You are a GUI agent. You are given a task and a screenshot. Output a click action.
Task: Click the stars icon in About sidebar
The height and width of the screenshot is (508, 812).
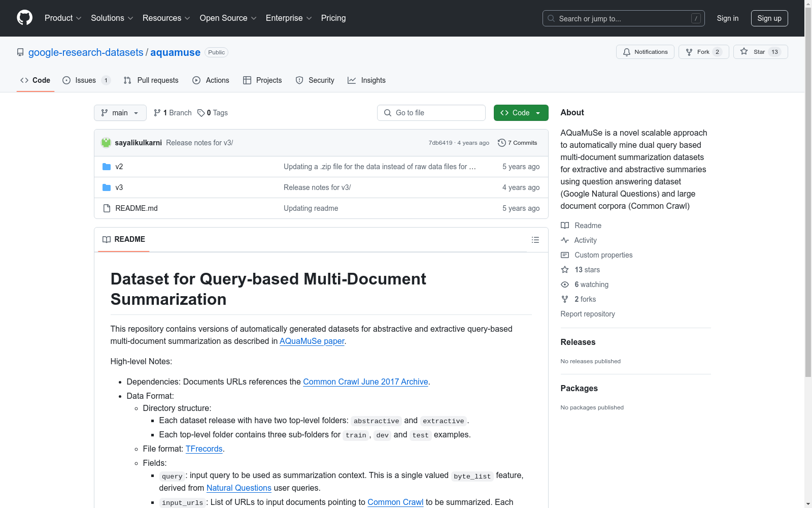(565, 270)
